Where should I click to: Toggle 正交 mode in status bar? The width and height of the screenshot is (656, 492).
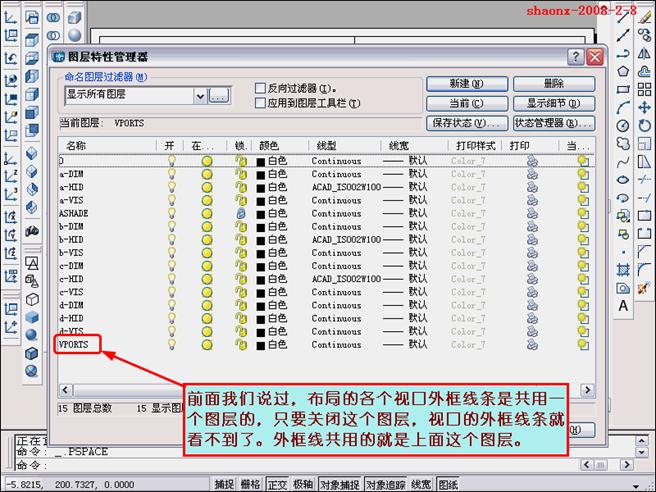[277, 484]
